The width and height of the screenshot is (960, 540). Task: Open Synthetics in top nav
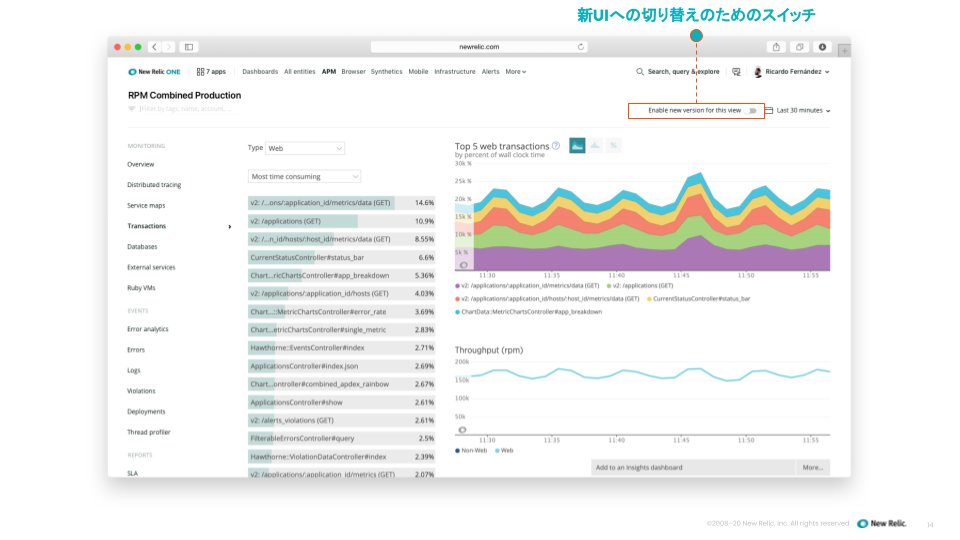pyautogui.click(x=386, y=72)
